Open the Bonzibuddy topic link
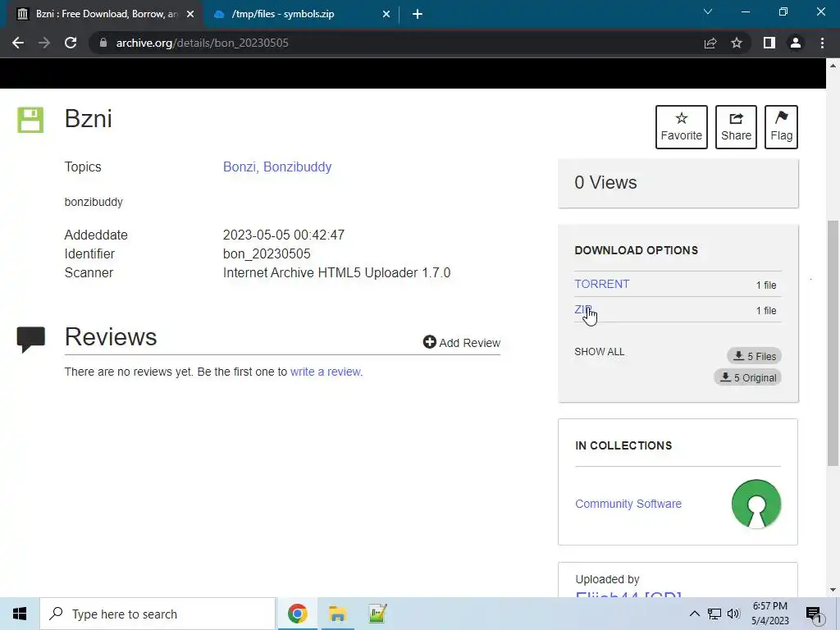This screenshot has height=630, width=840. 297,167
